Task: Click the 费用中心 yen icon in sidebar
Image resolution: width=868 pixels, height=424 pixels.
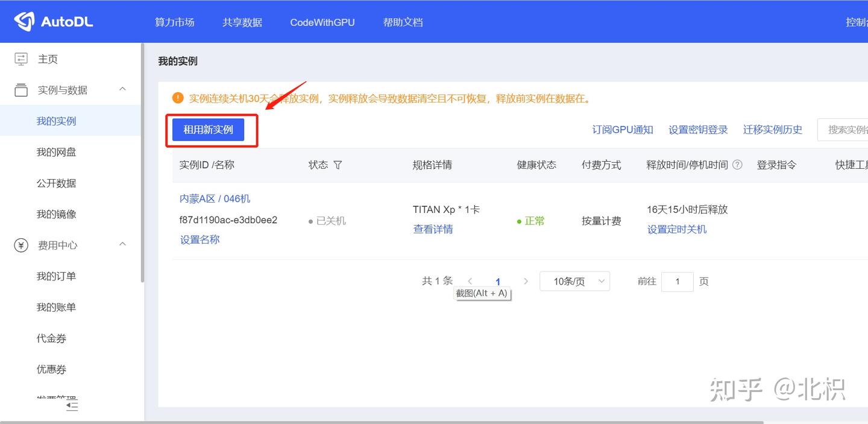Action: 22,245
